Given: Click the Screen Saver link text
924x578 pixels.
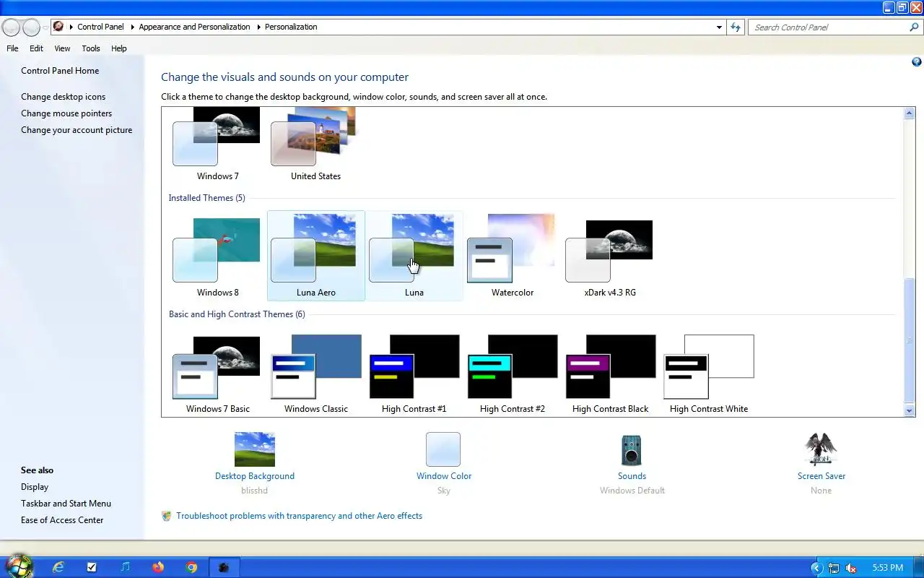Looking at the screenshot, I should point(821,476).
